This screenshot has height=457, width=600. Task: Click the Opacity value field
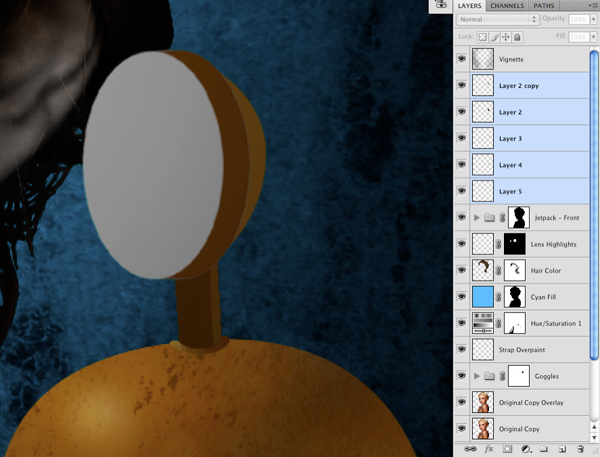(x=579, y=19)
